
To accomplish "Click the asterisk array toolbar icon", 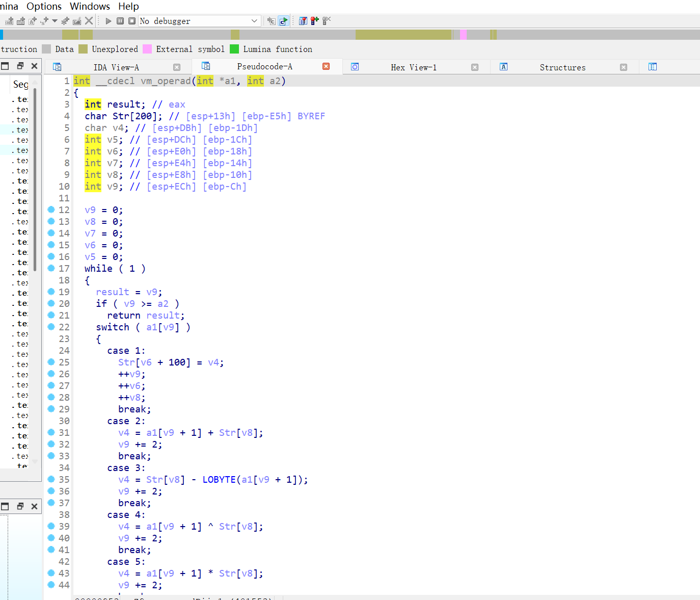I will (65, 21).
